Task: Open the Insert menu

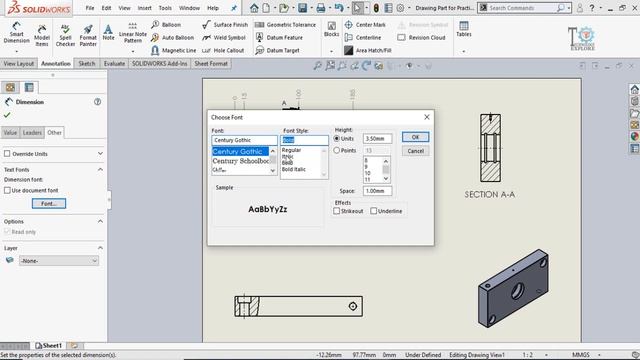Action: 144,8
